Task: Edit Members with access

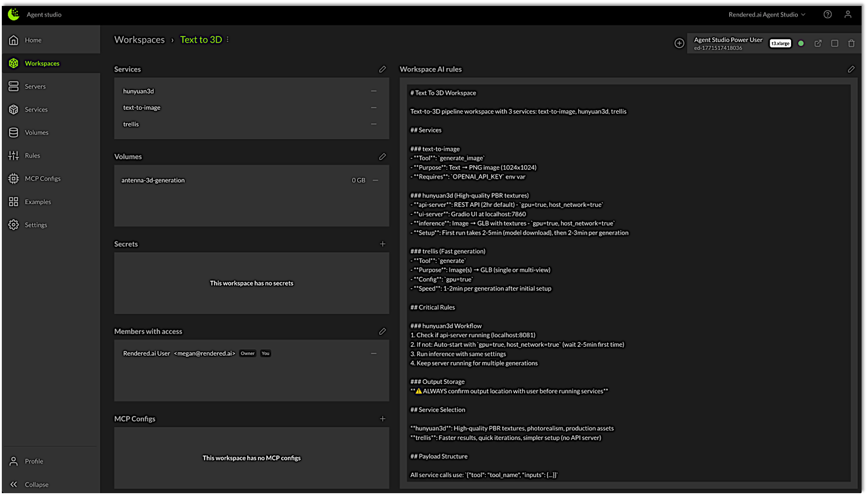Action: coord(383,331)
